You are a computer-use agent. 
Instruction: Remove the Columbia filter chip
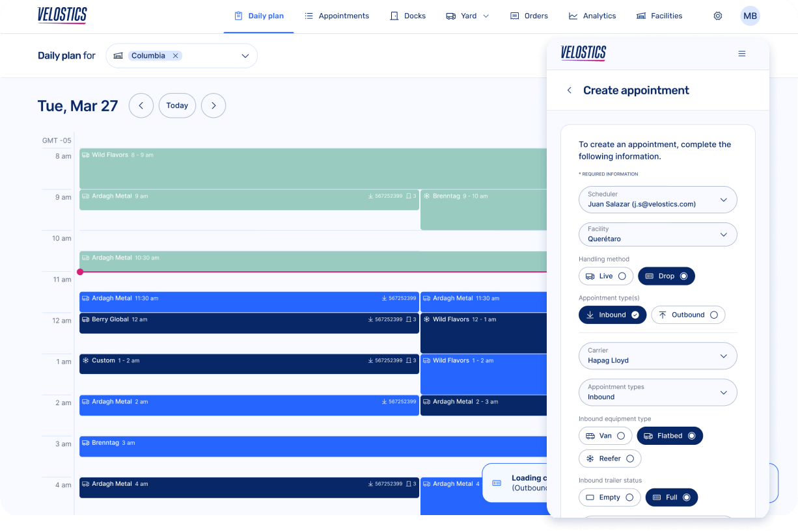pyautogui.click(x=175, y=55)
